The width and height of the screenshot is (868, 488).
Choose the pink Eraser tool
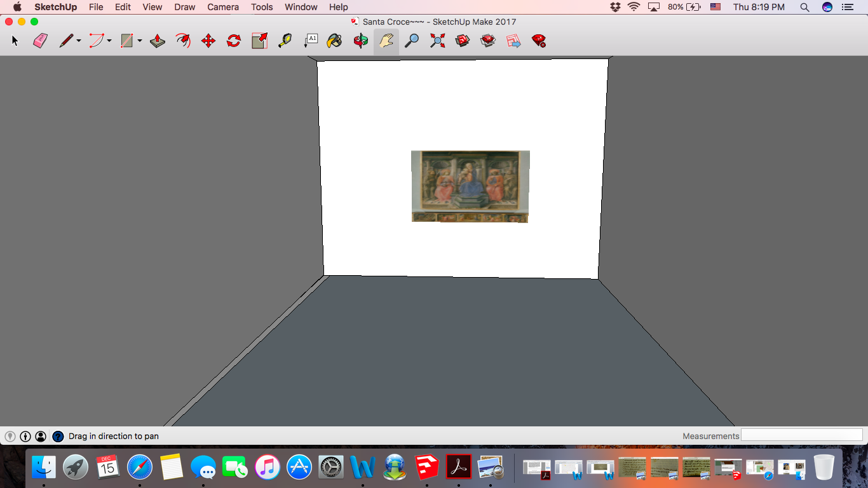point(40,41)
